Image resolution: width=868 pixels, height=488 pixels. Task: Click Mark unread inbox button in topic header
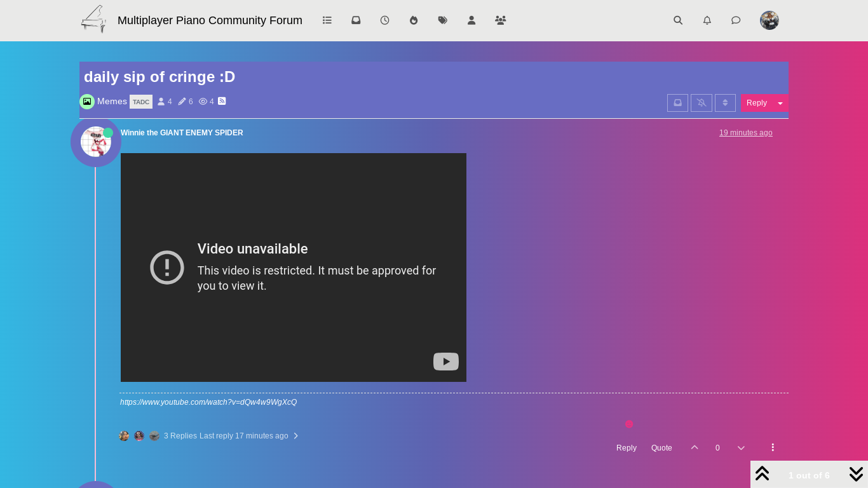[x=677, y=103]
